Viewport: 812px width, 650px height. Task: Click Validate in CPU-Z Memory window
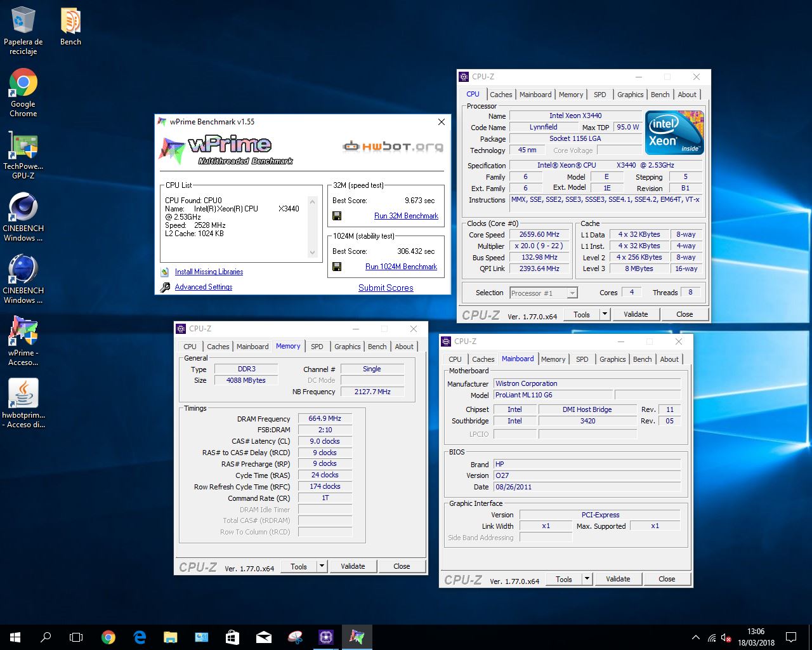click(x=353, y=566)
